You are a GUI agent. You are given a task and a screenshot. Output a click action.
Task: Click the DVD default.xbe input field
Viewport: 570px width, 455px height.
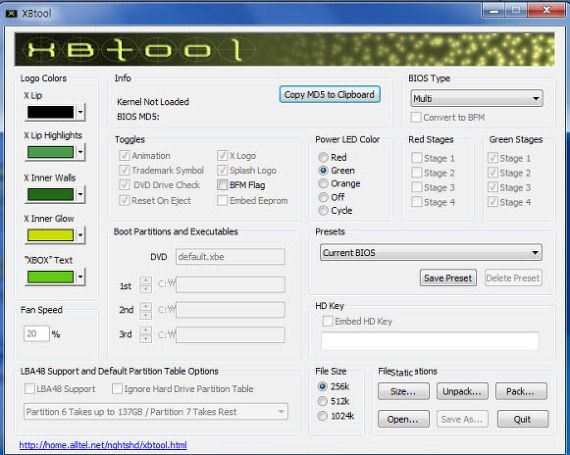[x=230, y=257]
